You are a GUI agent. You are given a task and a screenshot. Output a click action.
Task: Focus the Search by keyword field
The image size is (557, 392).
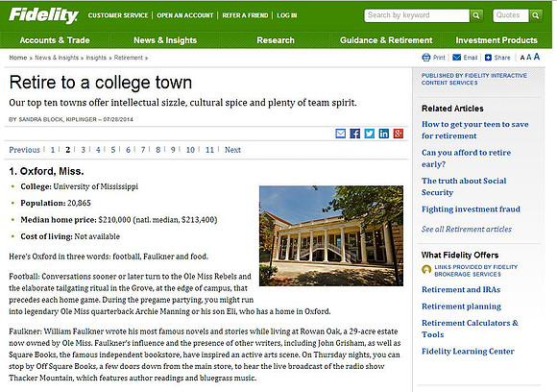point(417,15)
